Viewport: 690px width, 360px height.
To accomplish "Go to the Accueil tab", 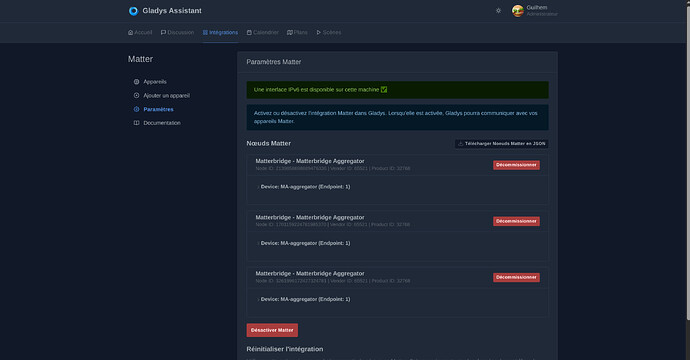I will pyautogui.click(x=140, y=33).
